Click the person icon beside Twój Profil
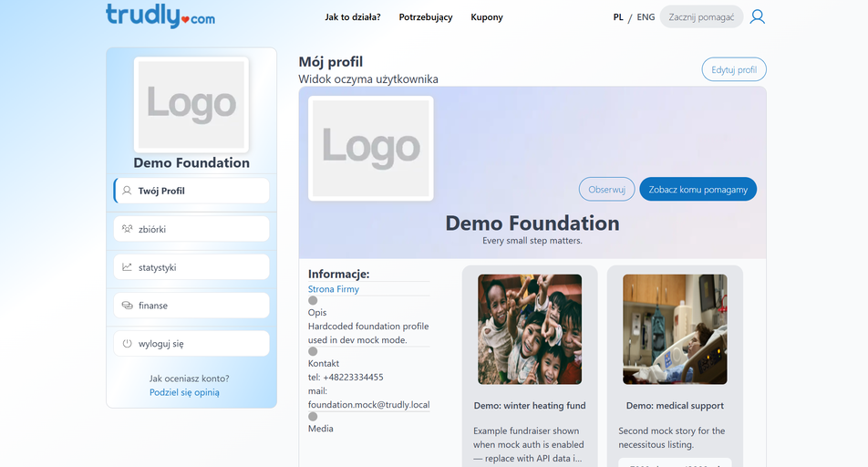The height and width of the screenshot is (467, 868). (127, 191)
